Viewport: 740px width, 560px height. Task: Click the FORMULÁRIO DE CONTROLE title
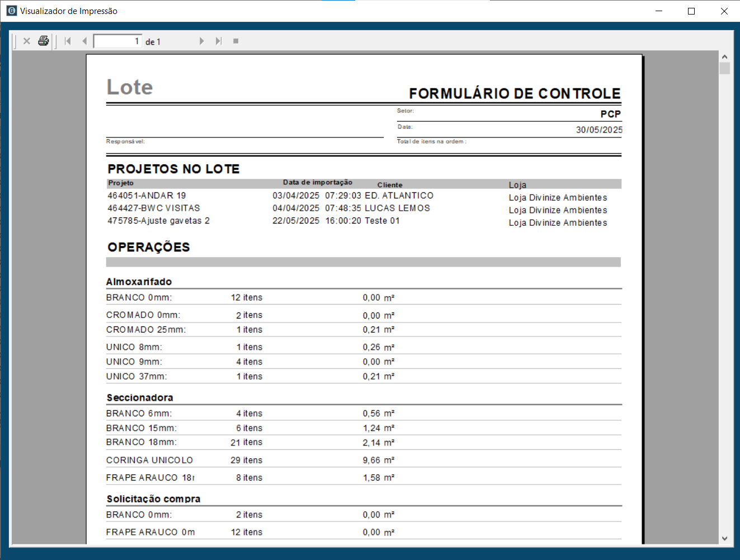pos(515,93)
